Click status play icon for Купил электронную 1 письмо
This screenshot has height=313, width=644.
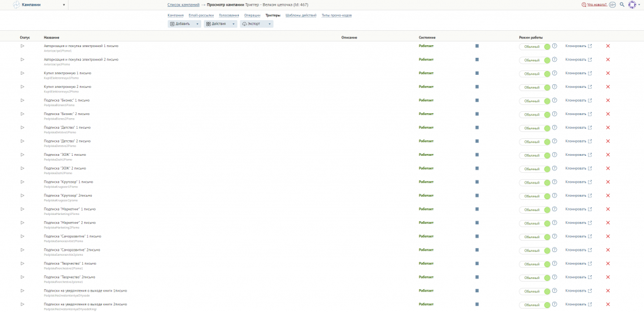click(x=22, y=73)
